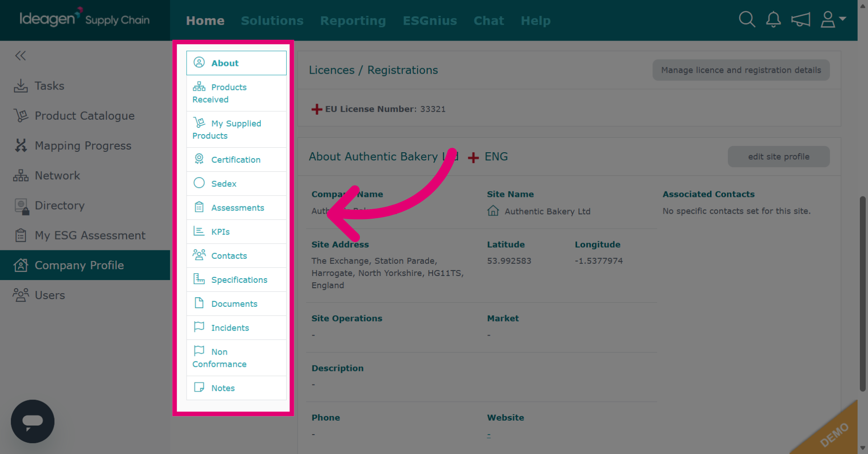Click the My ESG Assessment clipboard icon
The width and height of the screenshot is (868, 454).
pos(21,235)
